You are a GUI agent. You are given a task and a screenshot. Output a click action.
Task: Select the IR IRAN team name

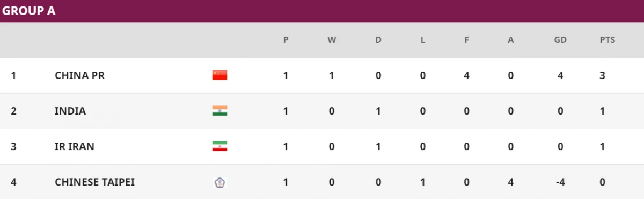(75, 146)
